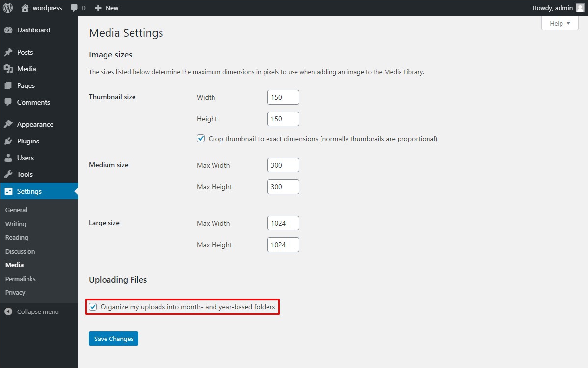The width and height of the screenshot is (588, 368).
Task: Click the WordPress logo icon
Action: point(8,8)
